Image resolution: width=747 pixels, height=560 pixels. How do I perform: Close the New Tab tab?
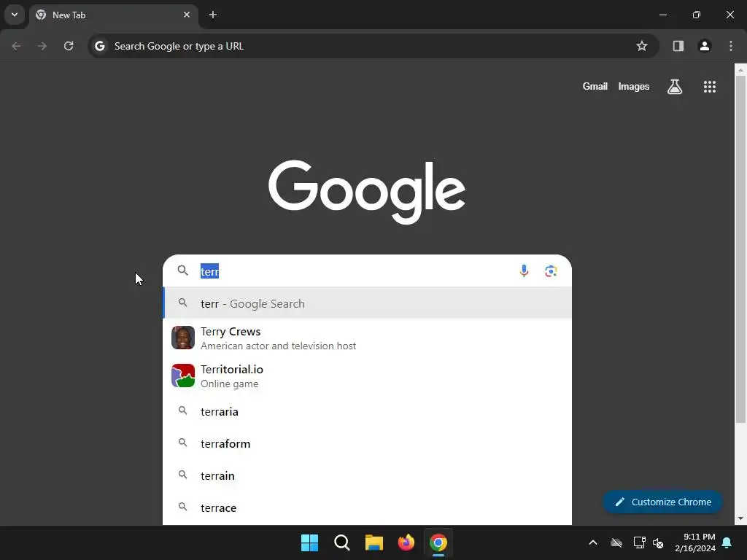pos(187,15)
